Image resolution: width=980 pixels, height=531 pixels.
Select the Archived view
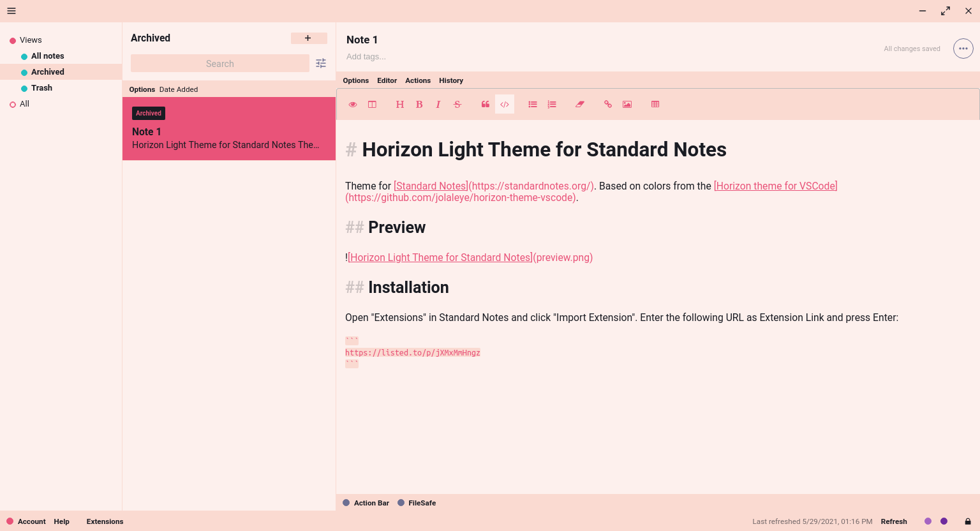point(61,72)
